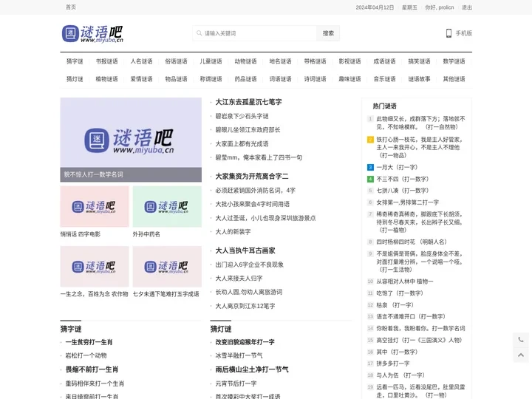Viewport: 532px width, 399px height.
Task: Open riddle 畏缩不前打一生肖
Action: pyautogui.click(x=92, y=369)
